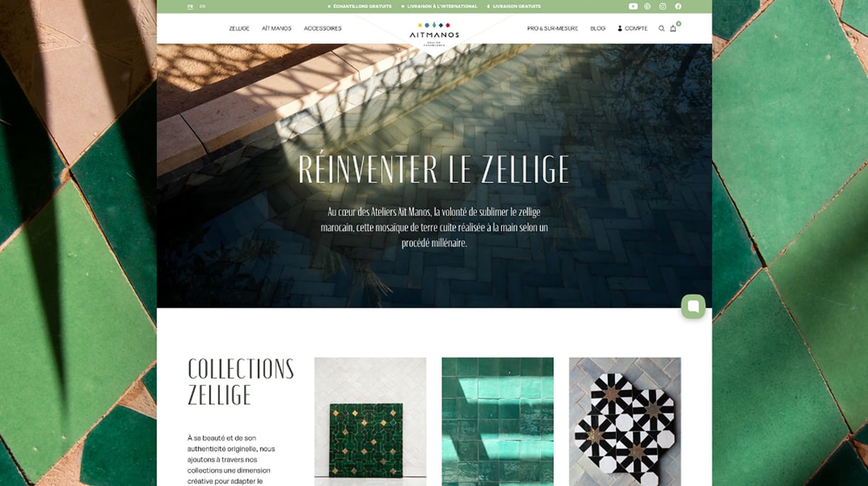Go to the Blog menu item
This screenshot has height=486, width=868.
click(598, 28)
